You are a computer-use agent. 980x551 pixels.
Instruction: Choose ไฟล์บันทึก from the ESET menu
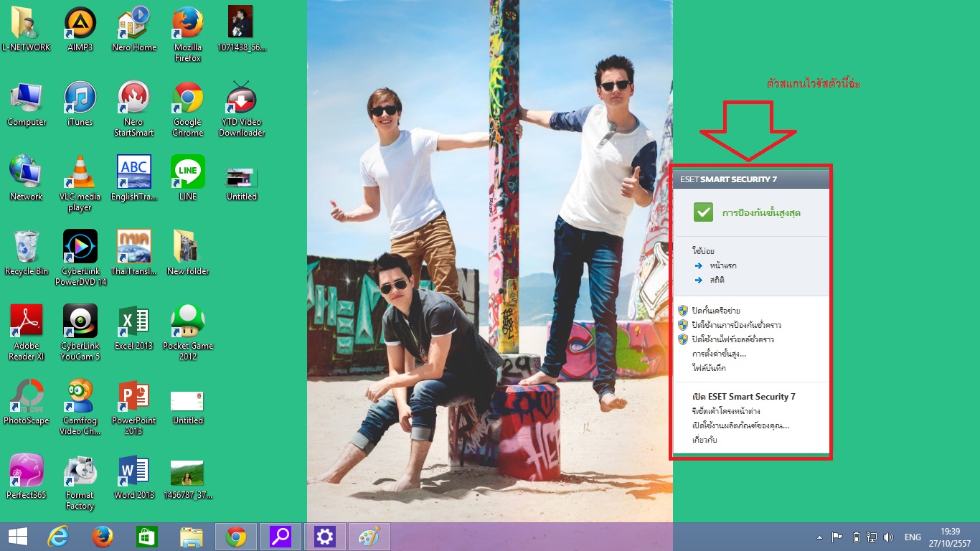(709, 368)
